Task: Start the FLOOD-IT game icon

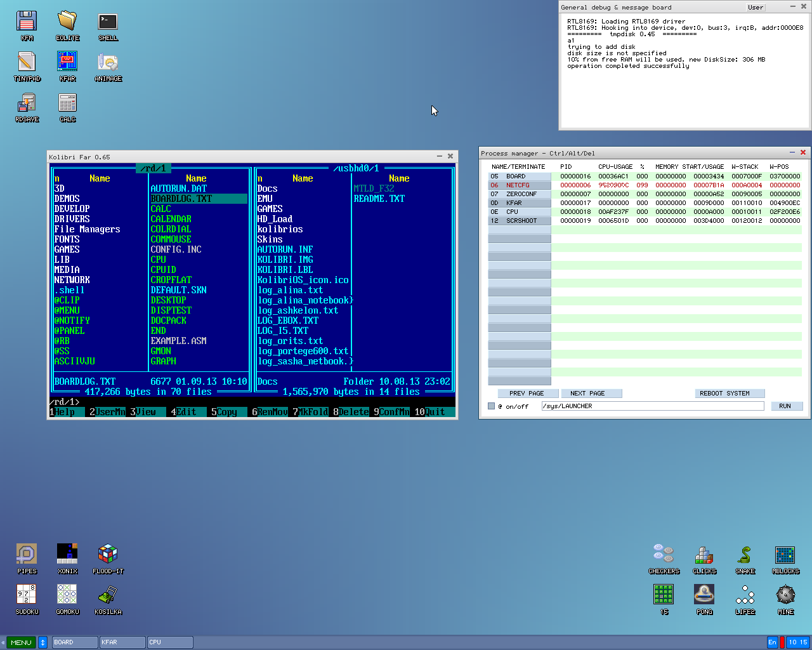Action: [x=108, y=555]
